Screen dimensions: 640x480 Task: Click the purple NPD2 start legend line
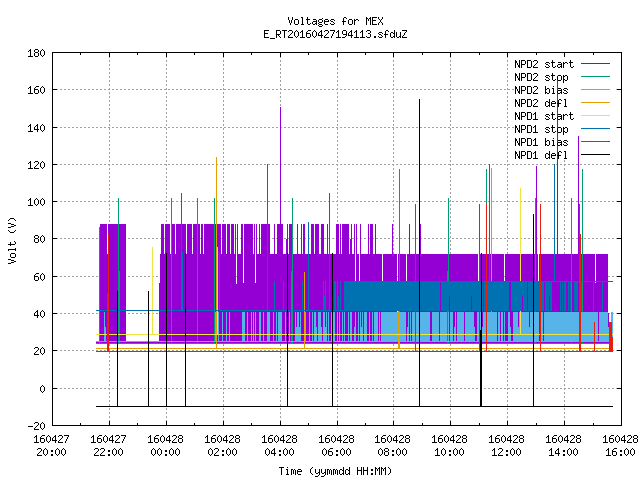595,64
